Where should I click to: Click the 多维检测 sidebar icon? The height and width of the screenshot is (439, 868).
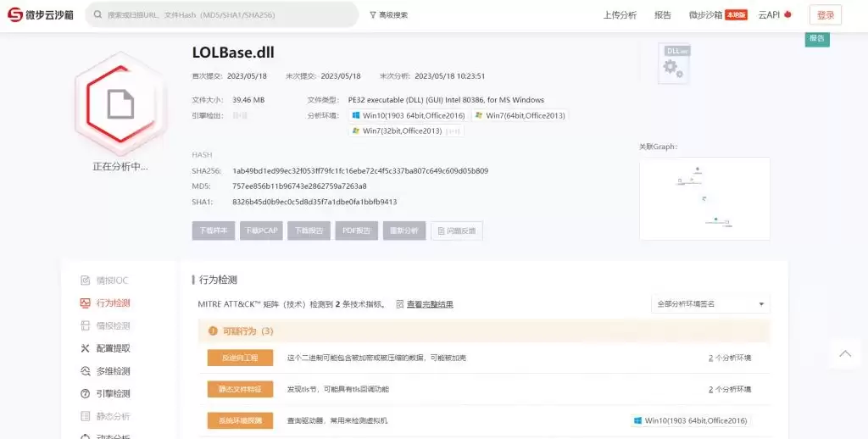[86, 371]
